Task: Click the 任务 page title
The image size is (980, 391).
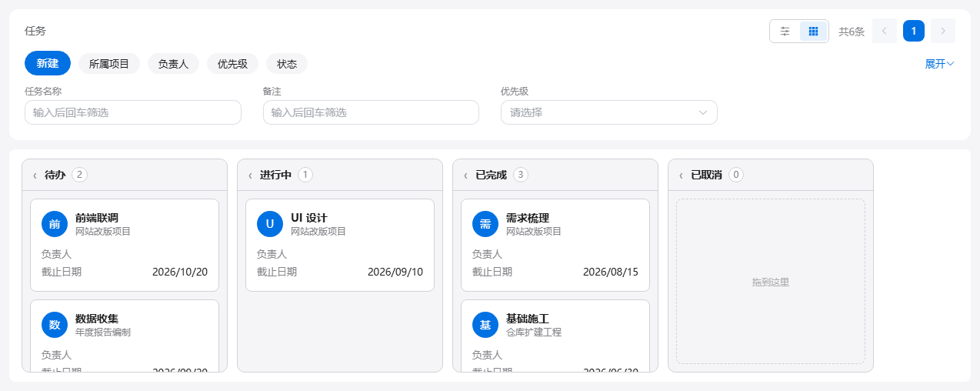Action: (35, 31)
